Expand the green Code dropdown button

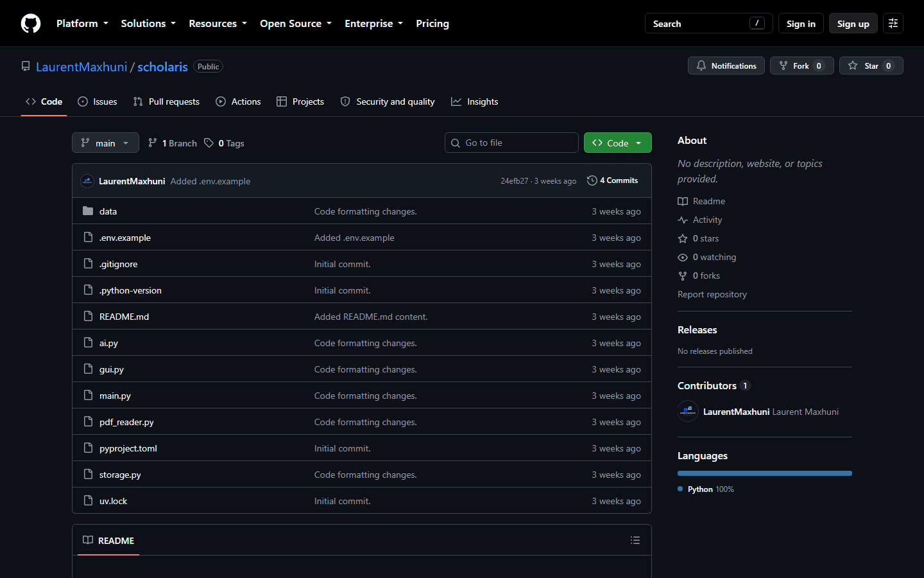click(617, 143)
